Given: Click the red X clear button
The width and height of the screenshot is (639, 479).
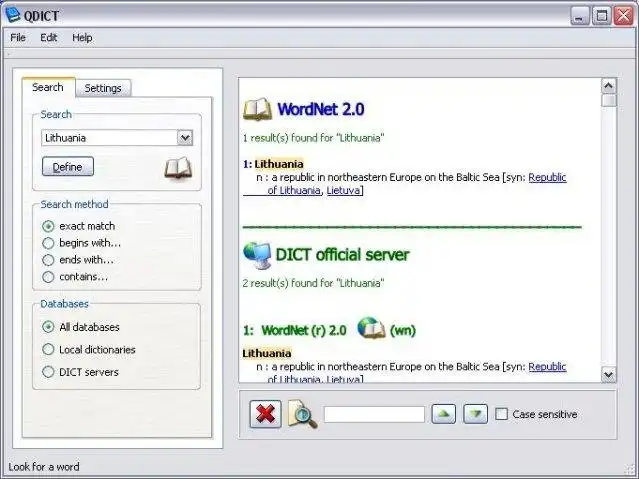Looking at the screenshot, I should (265, 414).
